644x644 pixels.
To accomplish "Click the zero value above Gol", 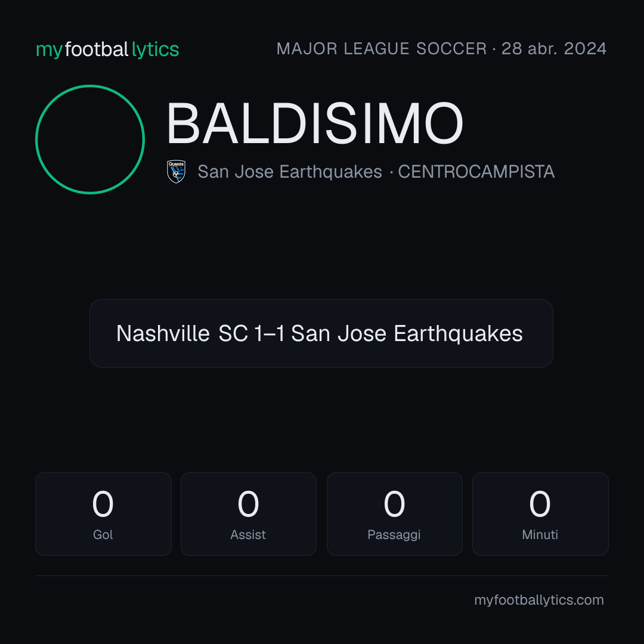I will point(103,504).
